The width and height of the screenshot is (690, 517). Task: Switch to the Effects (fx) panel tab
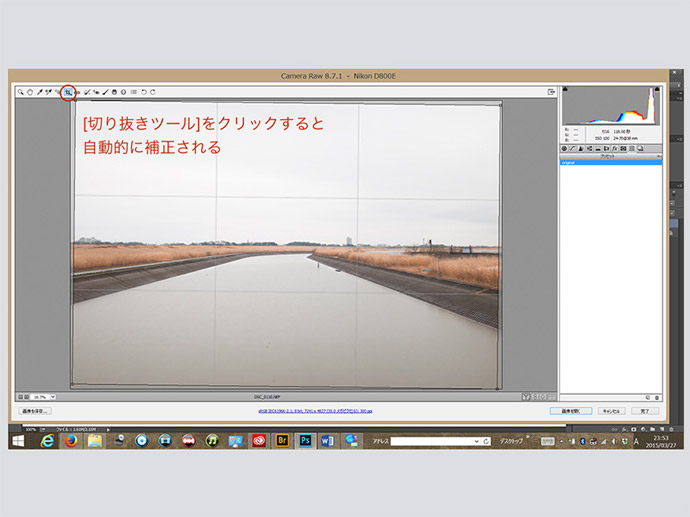614,149
